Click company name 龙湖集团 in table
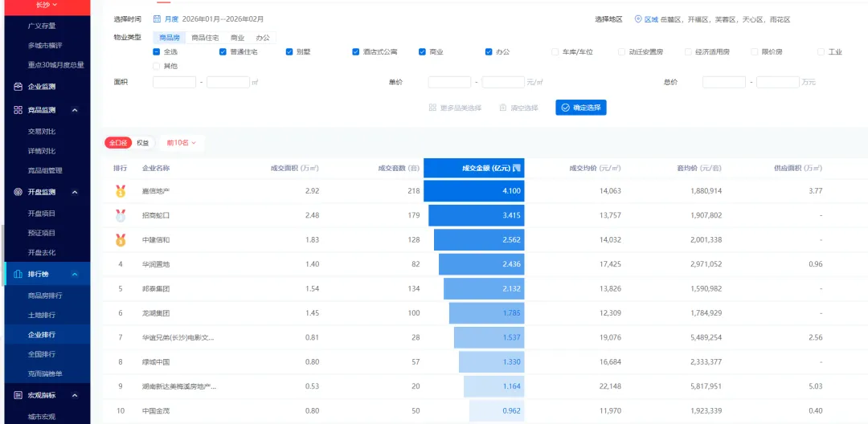 pyautogui.click(x=156, y=313)
